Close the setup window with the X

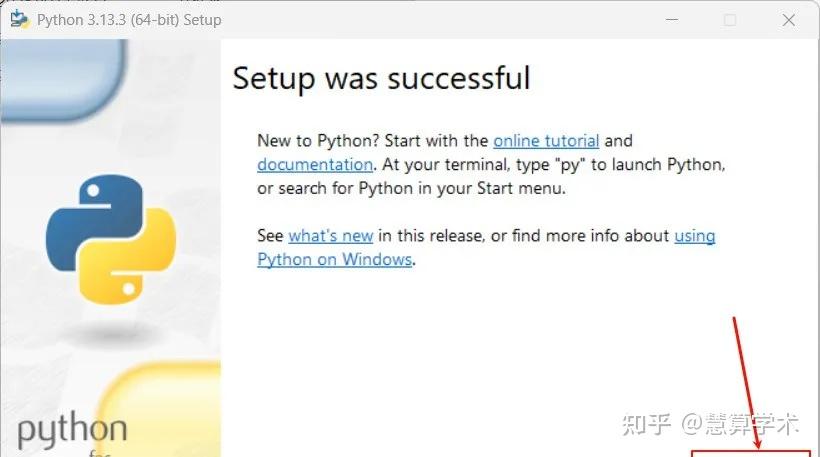tap(790, 20)
